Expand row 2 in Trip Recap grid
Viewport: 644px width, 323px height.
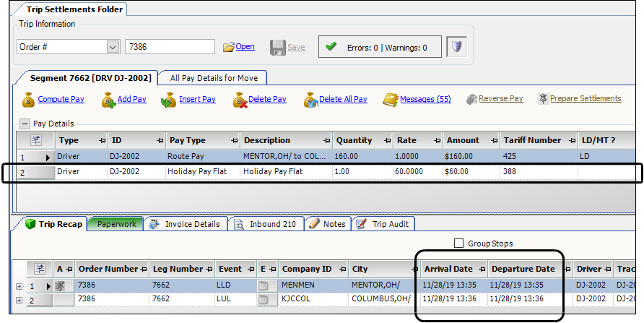point(19,299)
